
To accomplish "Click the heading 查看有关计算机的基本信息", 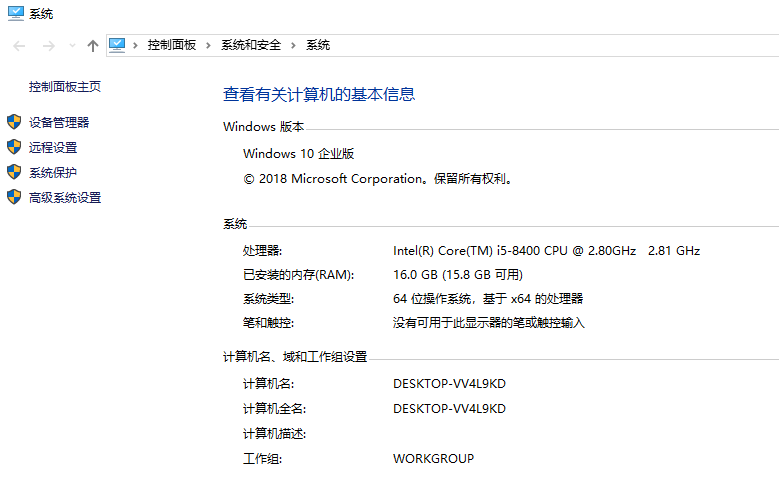I will pyautogui.click(x=319, y=94).
